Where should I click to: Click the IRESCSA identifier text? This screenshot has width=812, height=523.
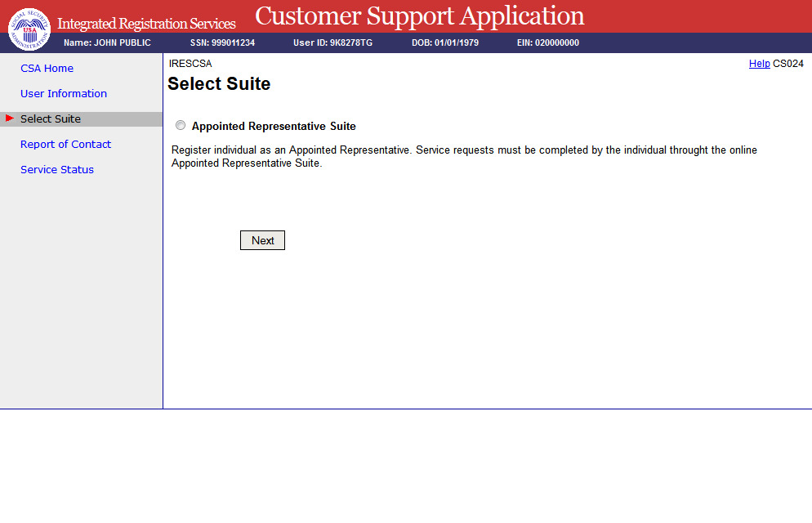click(x=190, y=64)
